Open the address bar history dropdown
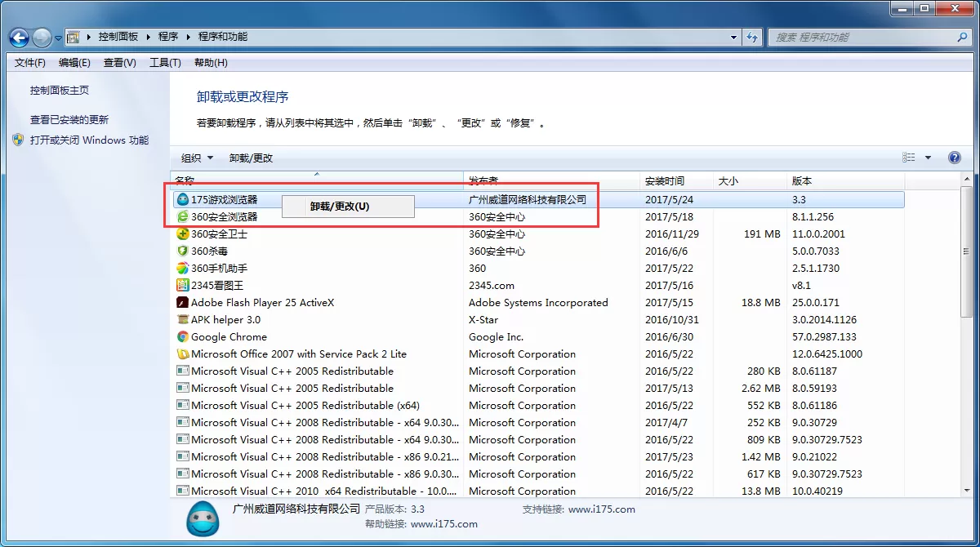This screenshot has height=547, width=980. coord(734,37)
